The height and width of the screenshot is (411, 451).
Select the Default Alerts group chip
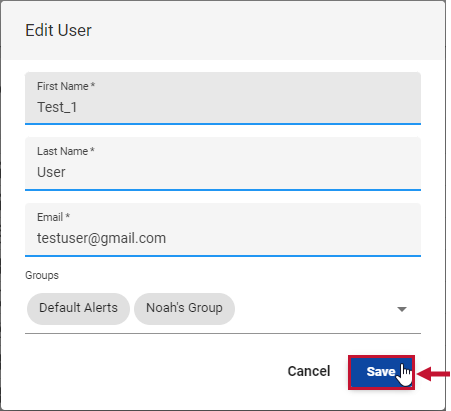click(78, 309)
